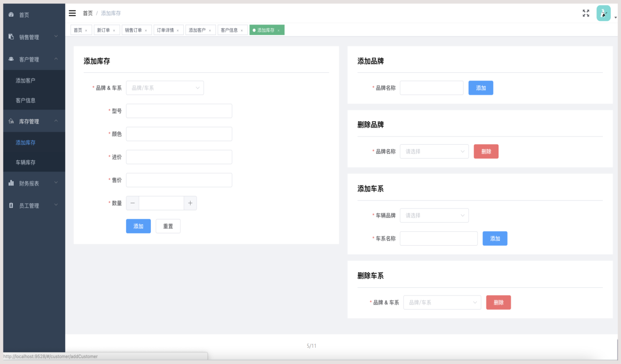The image size is (621, 364).
Task: Select 添加库存 in the sidebar
Action: [34, 143]
